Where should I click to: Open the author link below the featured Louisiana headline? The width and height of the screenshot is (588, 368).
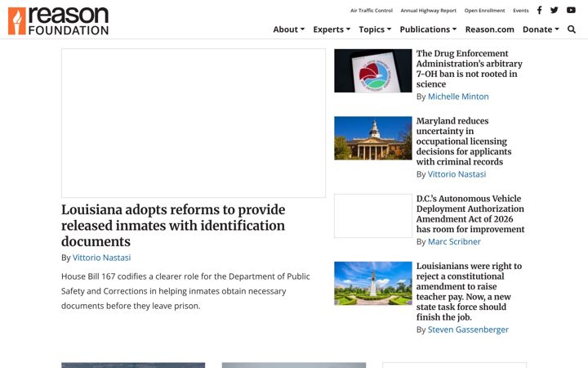(x=101, y=258)
